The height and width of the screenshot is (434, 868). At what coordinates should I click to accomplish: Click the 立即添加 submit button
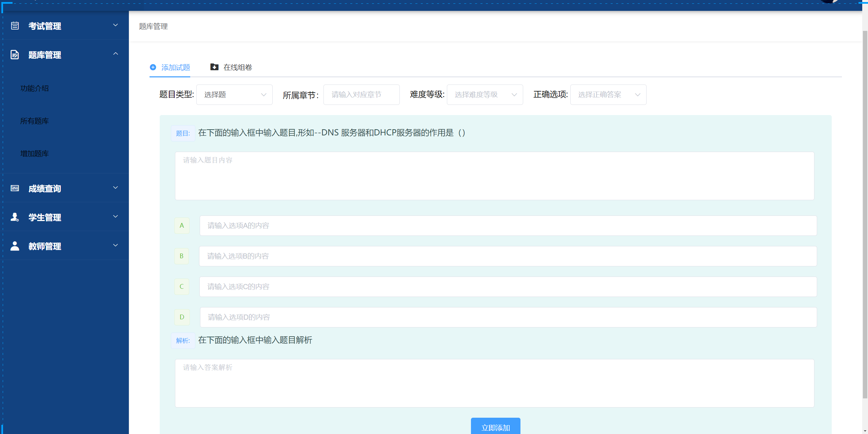pyautogui.click(x=495, y=427)
